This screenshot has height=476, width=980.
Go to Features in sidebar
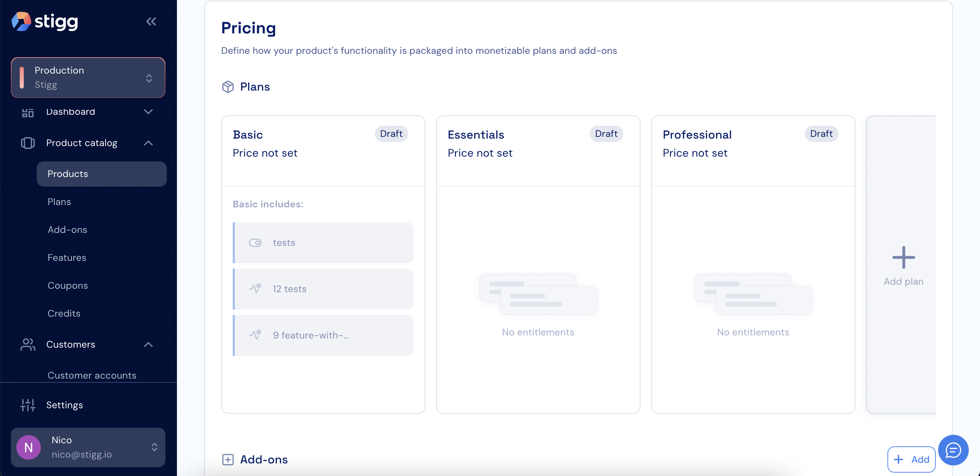pos(67,257)
